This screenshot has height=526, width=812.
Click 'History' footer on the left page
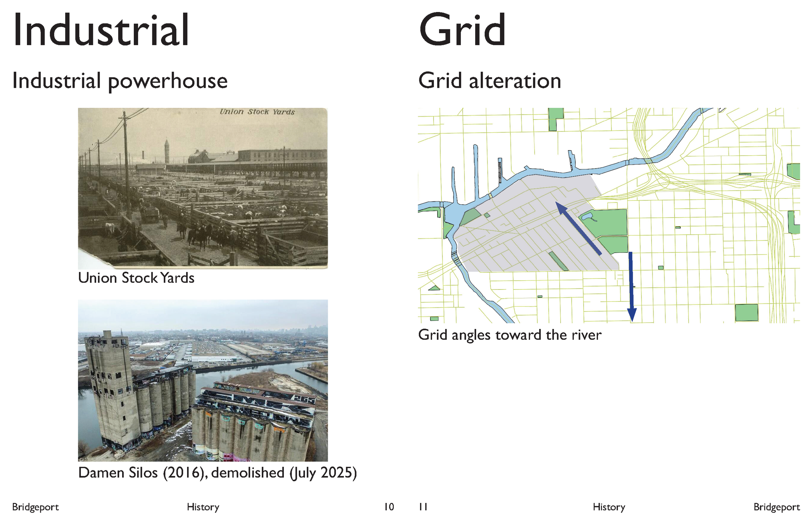point(203,507)
